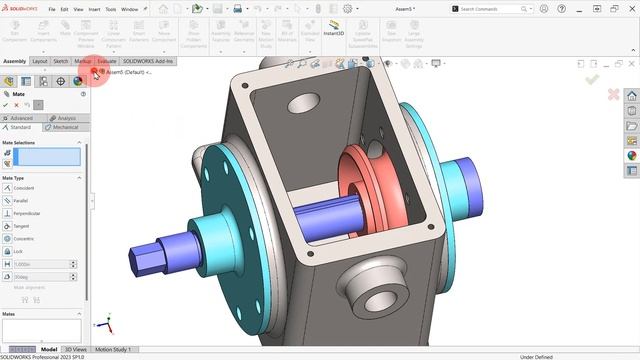The image size is (640, 360).
Task: Click the multi-mate mode icon beside selections
Action: (7, 164)
